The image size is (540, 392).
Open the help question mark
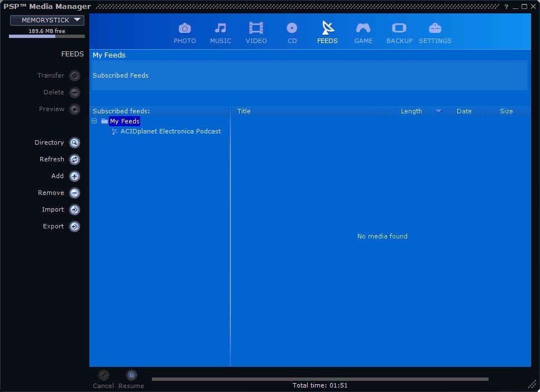tap(506, 7)
